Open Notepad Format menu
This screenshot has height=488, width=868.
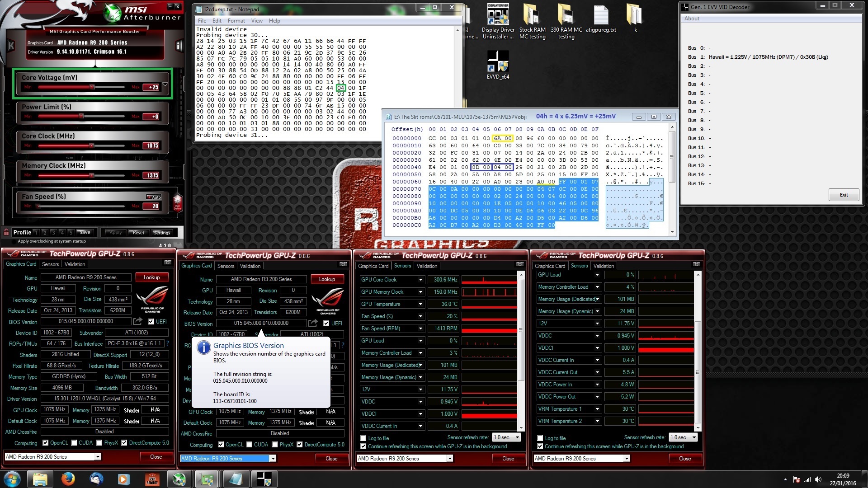coord(236,21)
